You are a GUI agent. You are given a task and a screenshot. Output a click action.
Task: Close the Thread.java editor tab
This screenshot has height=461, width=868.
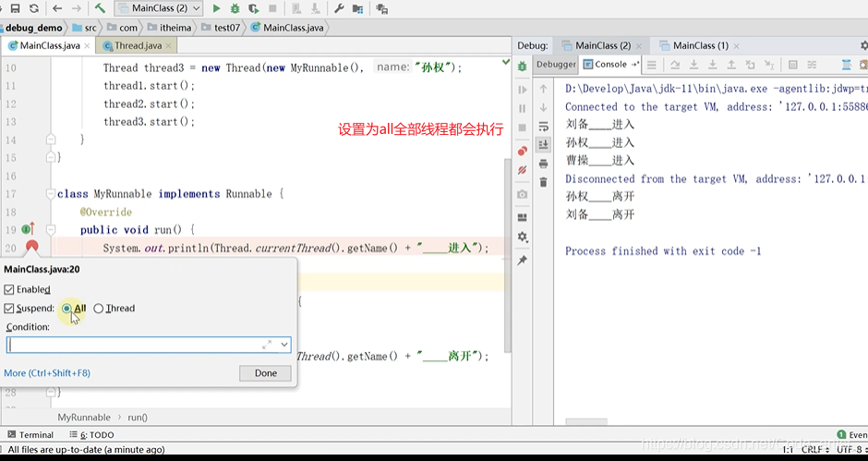[169, 46]
